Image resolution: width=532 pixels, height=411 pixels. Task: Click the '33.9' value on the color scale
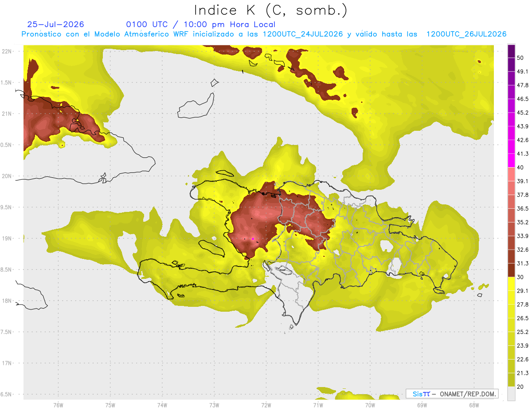tap(523, 236)
